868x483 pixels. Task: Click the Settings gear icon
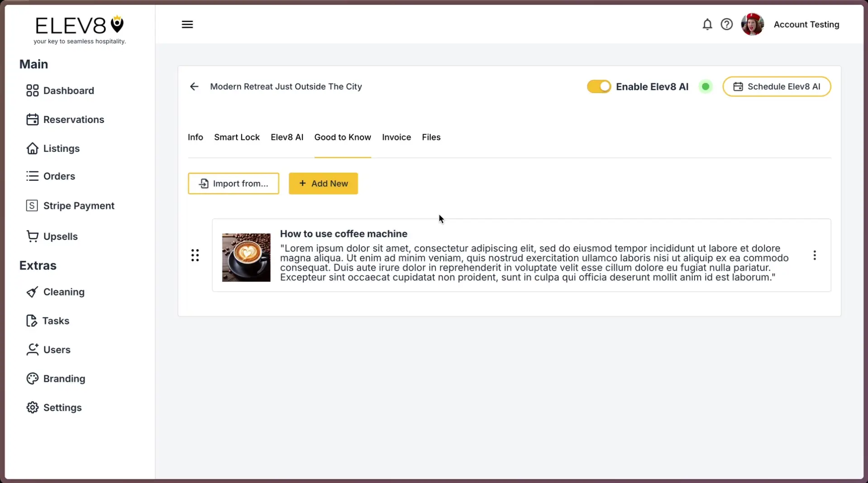coord(32,407)
